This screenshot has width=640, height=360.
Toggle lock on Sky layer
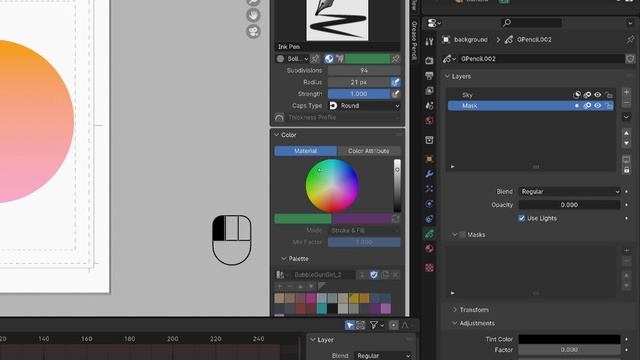coord(609,95)
